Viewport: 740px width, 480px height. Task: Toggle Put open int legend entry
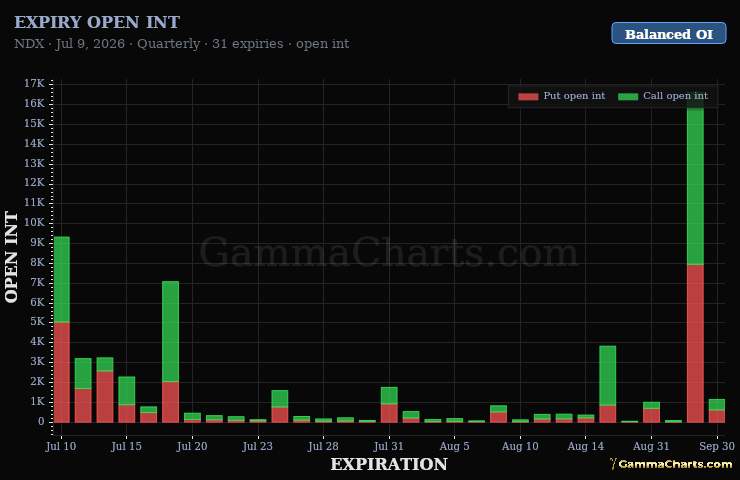pyautogui.click(x=562, y=96)
